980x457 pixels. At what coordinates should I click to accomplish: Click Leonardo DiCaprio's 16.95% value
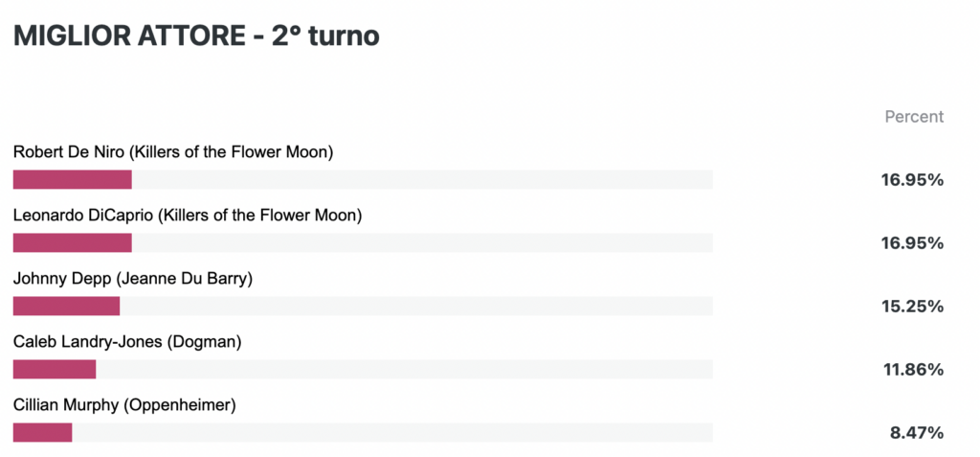[912, 243]
